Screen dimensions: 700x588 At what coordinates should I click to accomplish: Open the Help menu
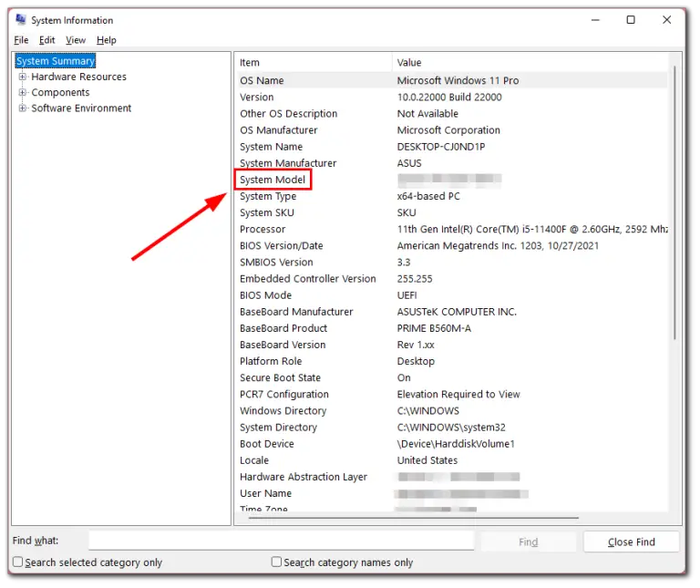pos(107,40)
